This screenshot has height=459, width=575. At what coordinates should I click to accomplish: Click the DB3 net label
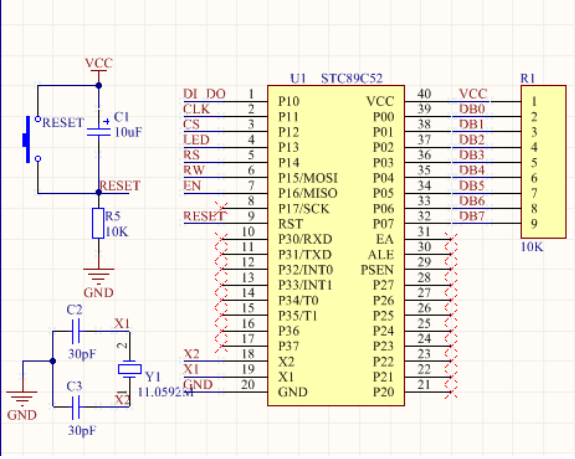472,155
